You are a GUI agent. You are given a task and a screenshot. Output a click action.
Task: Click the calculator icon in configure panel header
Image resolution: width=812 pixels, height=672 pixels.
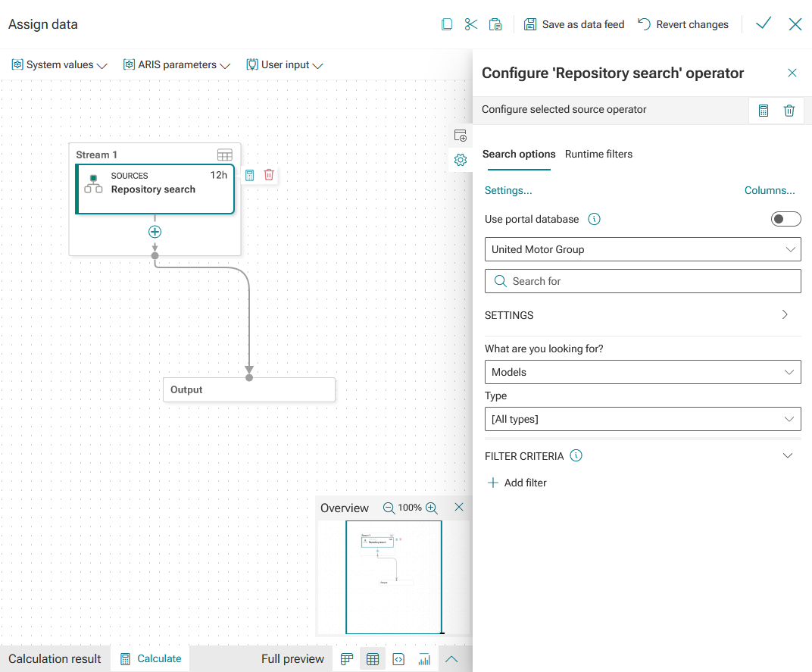click(x=764, y=111)
